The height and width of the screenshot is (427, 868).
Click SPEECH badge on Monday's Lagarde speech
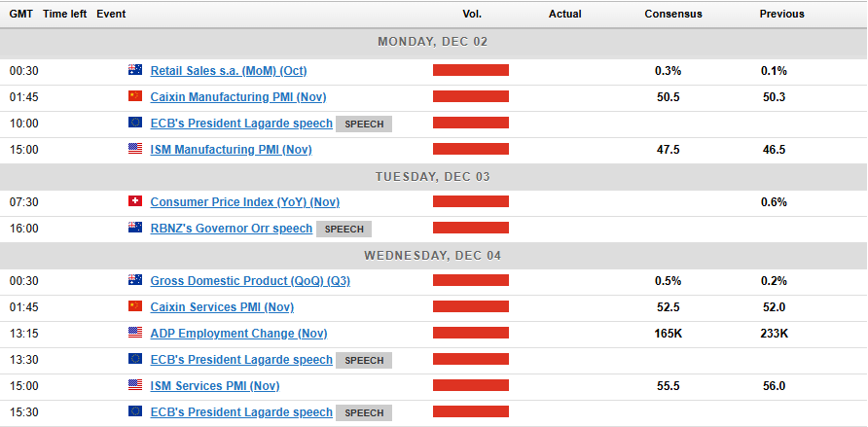364,125
